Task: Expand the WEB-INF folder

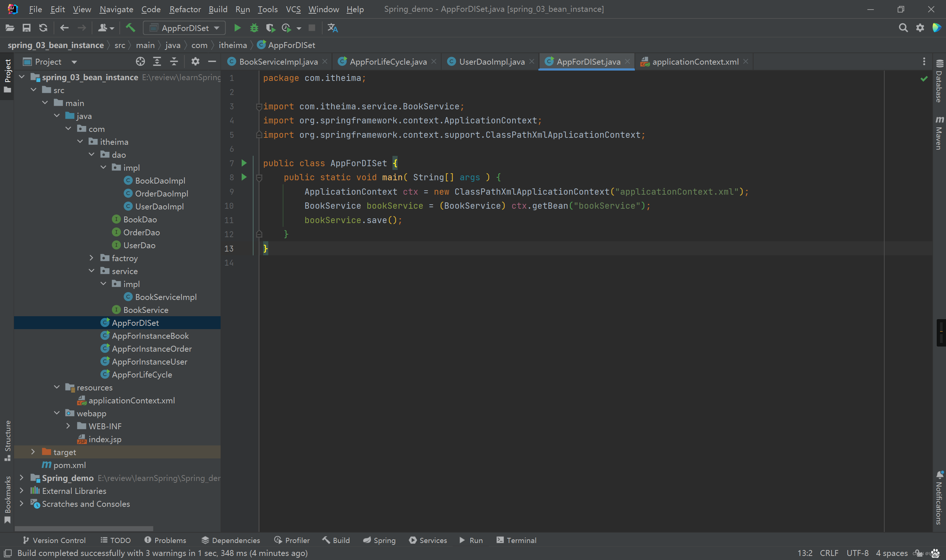Action: click(68, 426)
